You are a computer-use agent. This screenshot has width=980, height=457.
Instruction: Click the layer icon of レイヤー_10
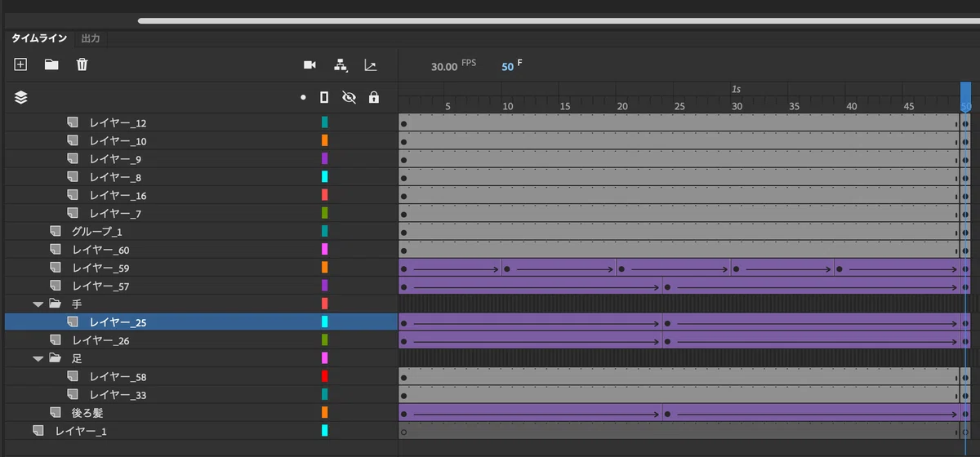[x=73, y=140]
